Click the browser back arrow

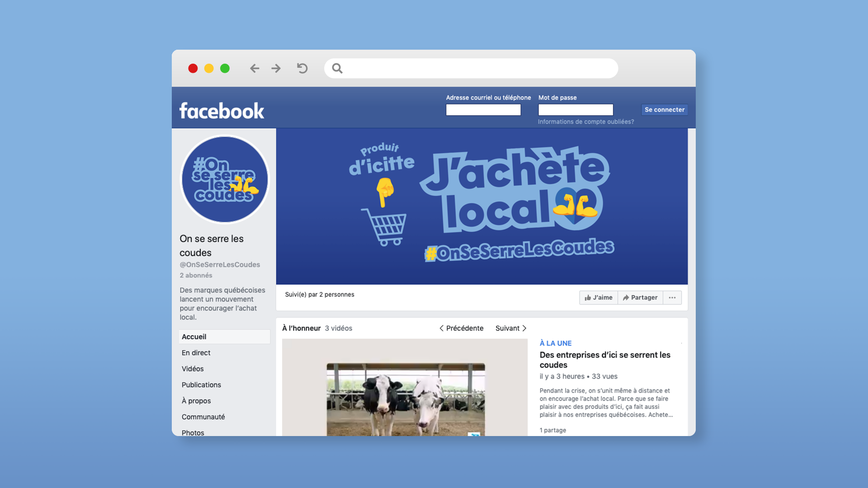click(x=255, y=68)
